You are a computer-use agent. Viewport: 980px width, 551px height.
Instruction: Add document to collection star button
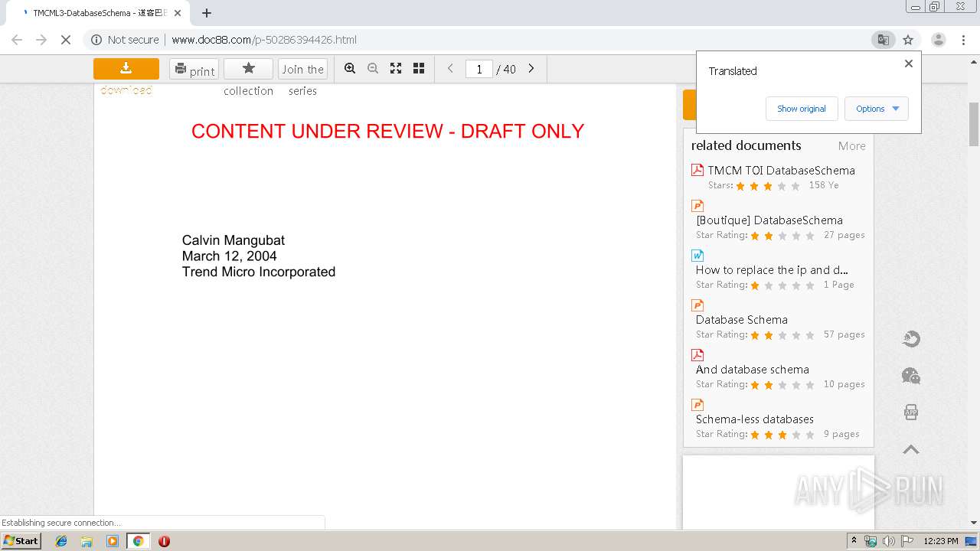tap(248, 69)
